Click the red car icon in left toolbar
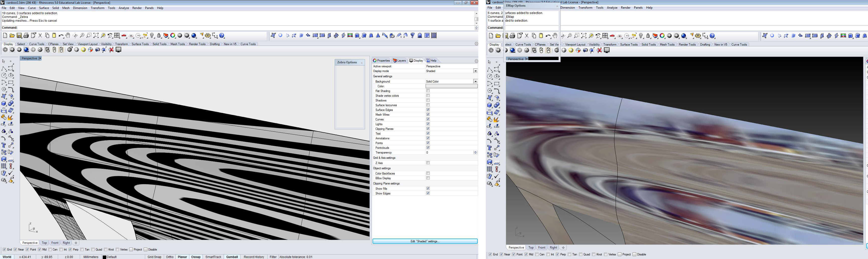This screenshot has width=868, height=259. 124,35
